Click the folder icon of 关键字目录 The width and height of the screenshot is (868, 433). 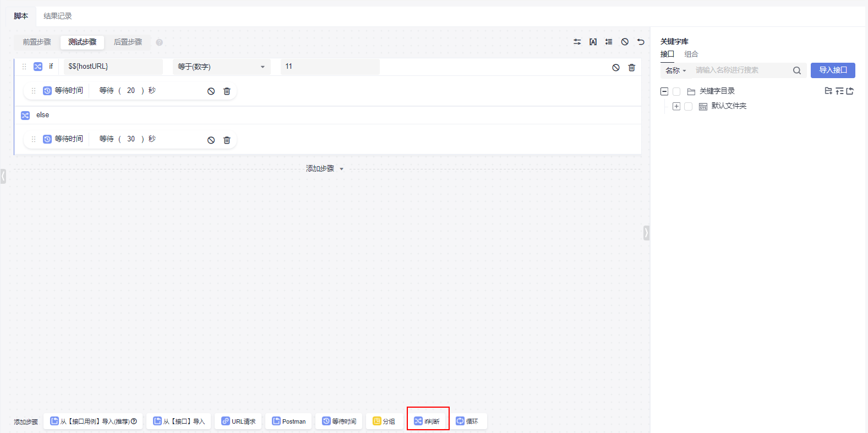[x=691, y=92]
